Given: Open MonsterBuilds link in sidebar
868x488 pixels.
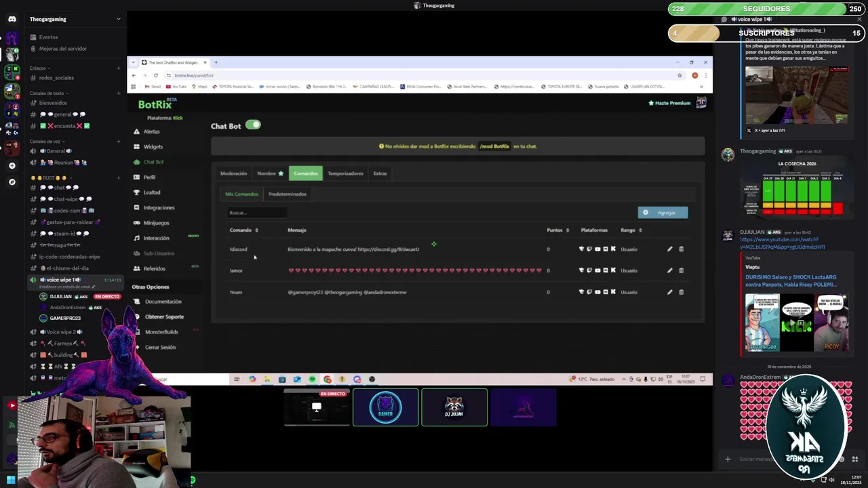Looking at the screenshot, I should (x=161, y=332).
